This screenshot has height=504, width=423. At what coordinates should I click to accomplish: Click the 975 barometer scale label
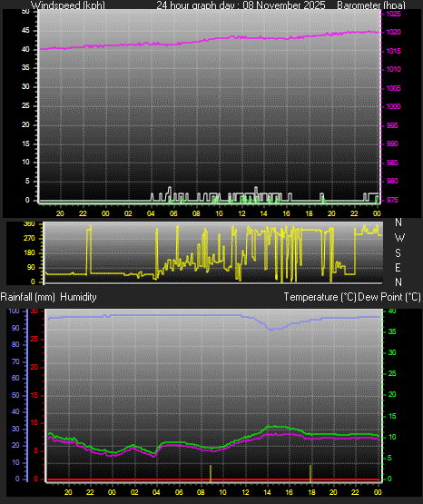tap(392, 200)
